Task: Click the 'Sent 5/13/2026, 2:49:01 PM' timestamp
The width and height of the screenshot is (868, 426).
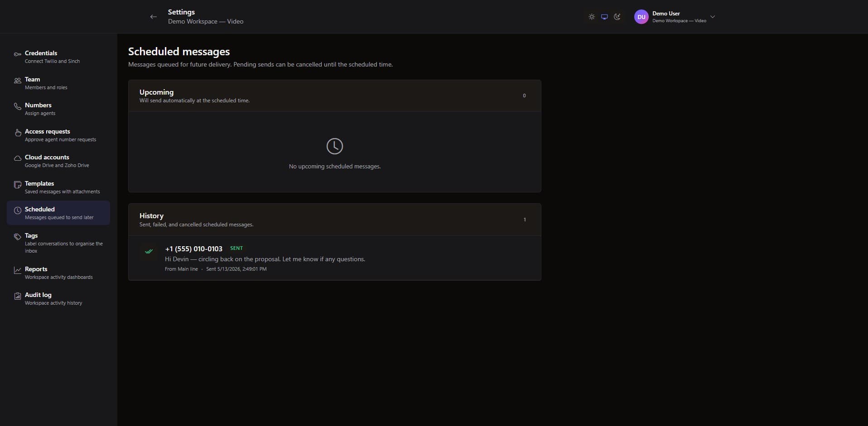Action: (236, 269)
